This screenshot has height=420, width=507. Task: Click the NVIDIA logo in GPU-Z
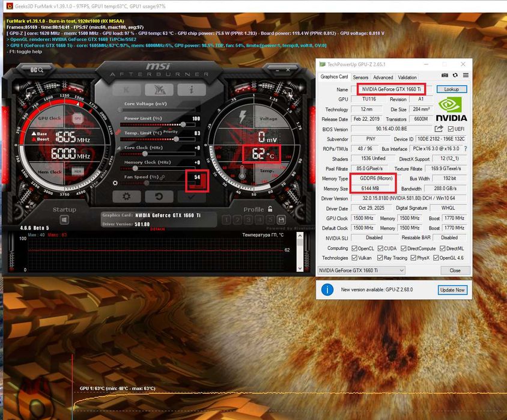pos(451,110)
